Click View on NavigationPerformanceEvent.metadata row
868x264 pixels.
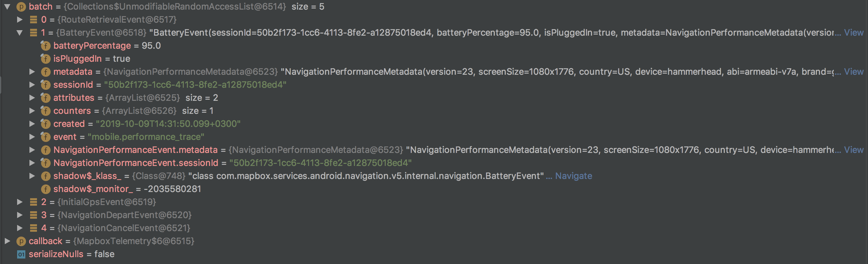pos(854,150)
